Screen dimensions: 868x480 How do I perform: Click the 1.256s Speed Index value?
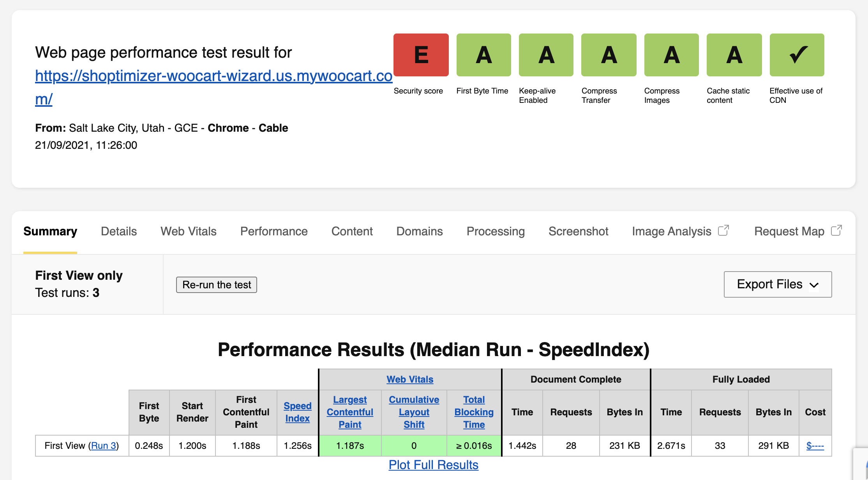tap(298, 446)
